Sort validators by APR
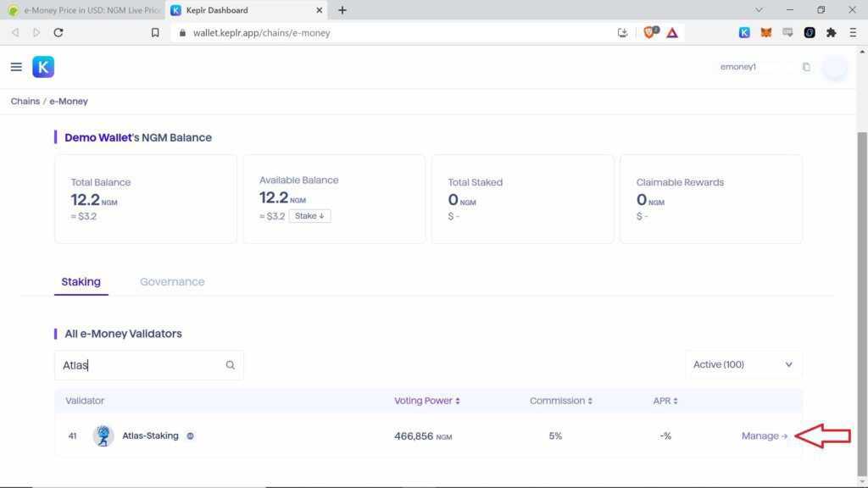The image size is (868, 488). tap(665, 401)
